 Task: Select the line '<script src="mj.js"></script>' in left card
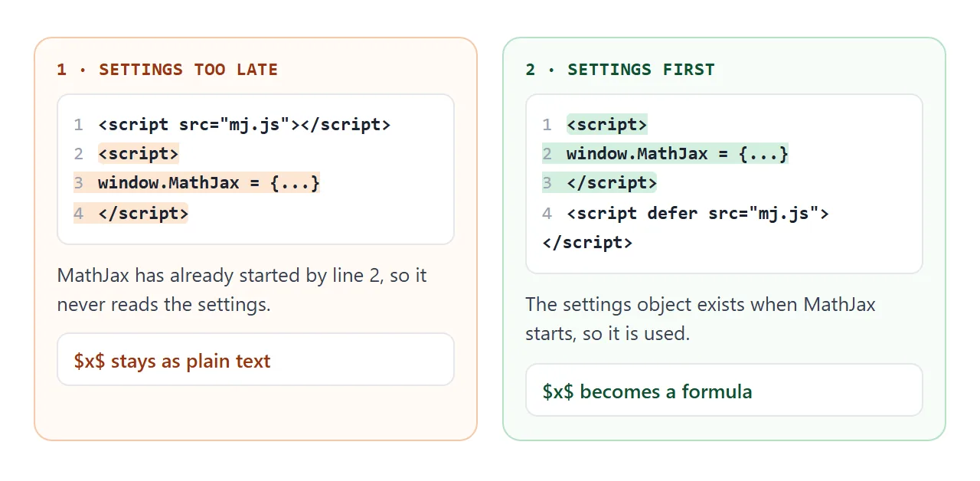(x=244, y=125)
